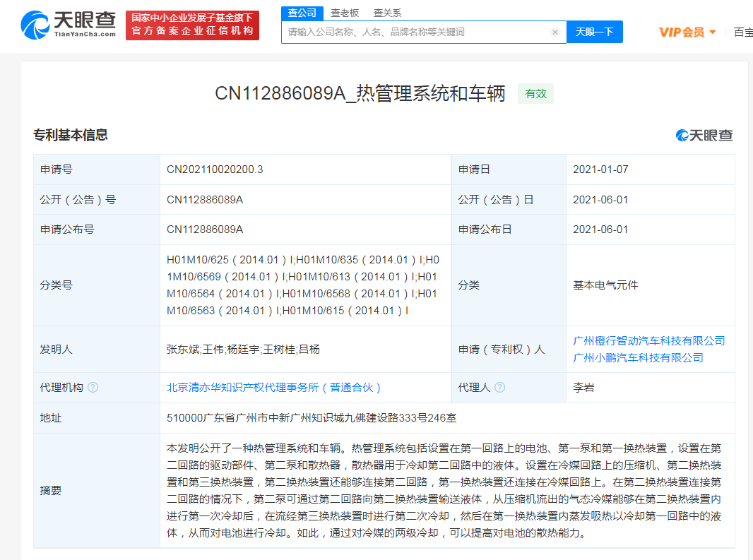Click the TianYanCha logo in header
This screenshot has height=560, width=753.
69,25
